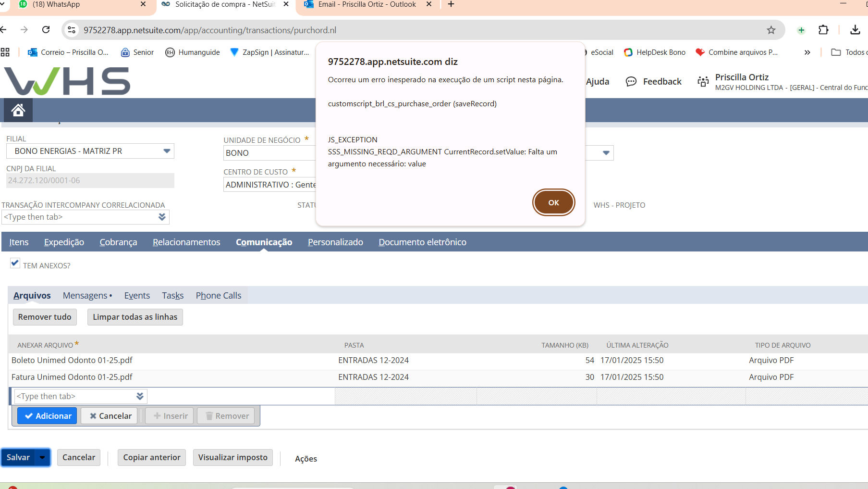Click the Feedback speech bubble icon
Image resolution: width=868 pixels, height=489 pixels.
(631, 82)
